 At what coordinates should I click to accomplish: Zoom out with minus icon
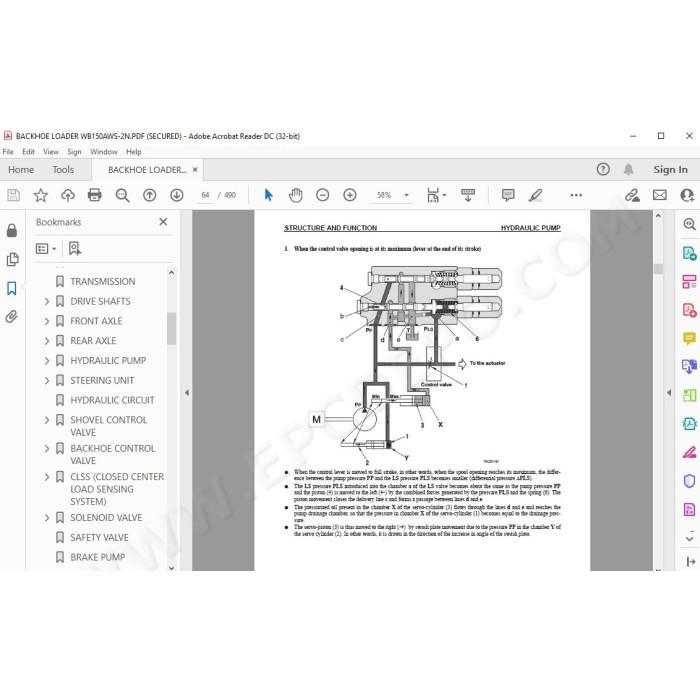(322, 195)
